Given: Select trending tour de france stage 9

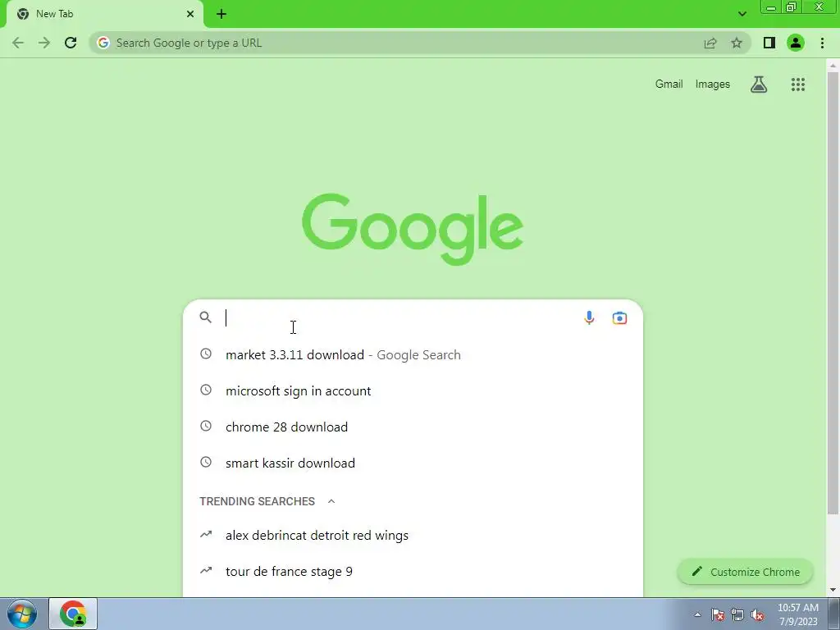Looking at the screenshot, I should tap(413, 571).
